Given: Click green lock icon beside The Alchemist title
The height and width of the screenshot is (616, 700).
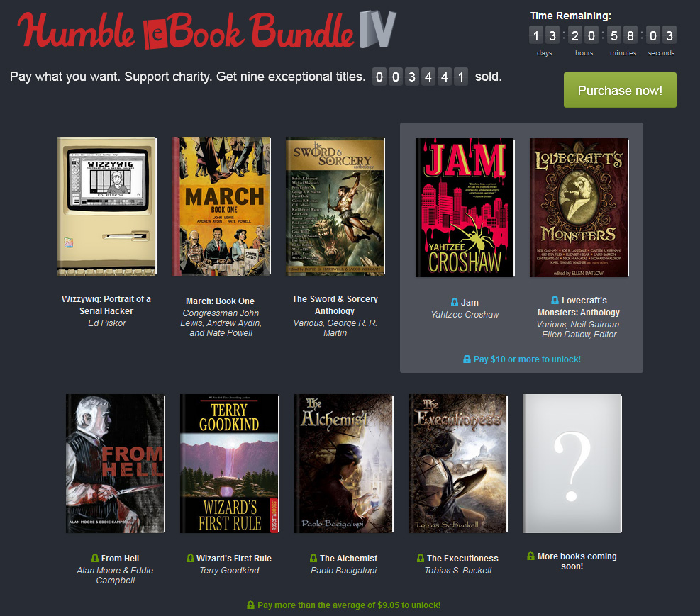Looking at the screenshot, I should (x=313, y=558).
